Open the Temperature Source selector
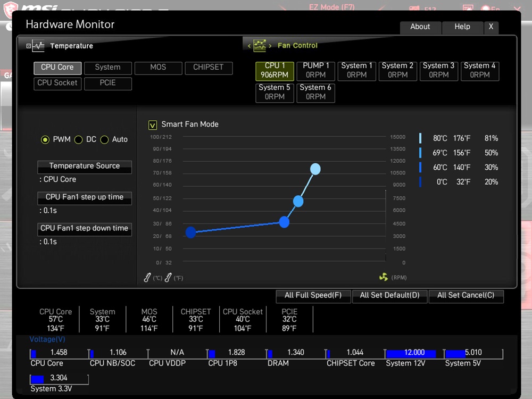The width and height of the screenshot is (532, 399). click(x=85, y=167)
